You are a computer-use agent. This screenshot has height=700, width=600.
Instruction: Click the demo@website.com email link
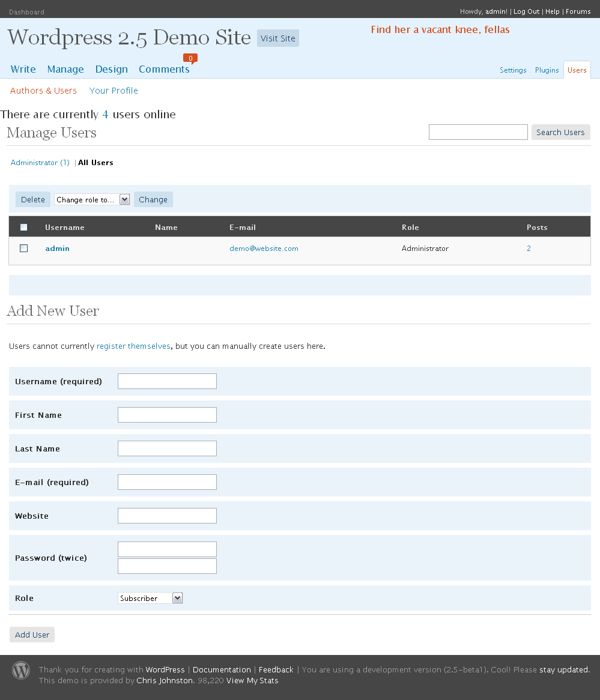point(264,248)
